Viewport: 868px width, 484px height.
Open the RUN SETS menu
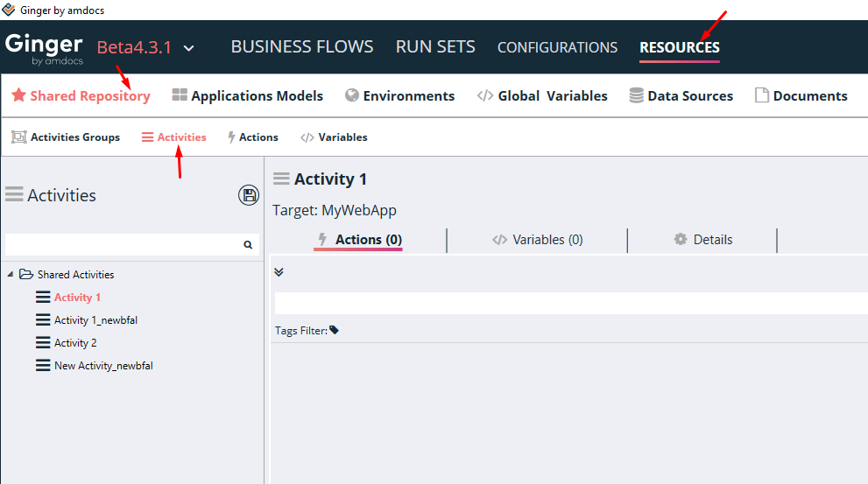(x=435, y=47)
